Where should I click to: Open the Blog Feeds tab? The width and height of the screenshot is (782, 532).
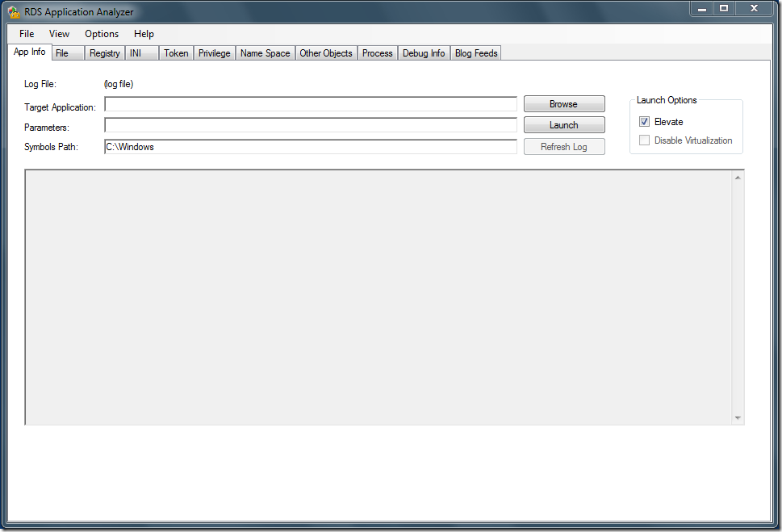[476, 53]
